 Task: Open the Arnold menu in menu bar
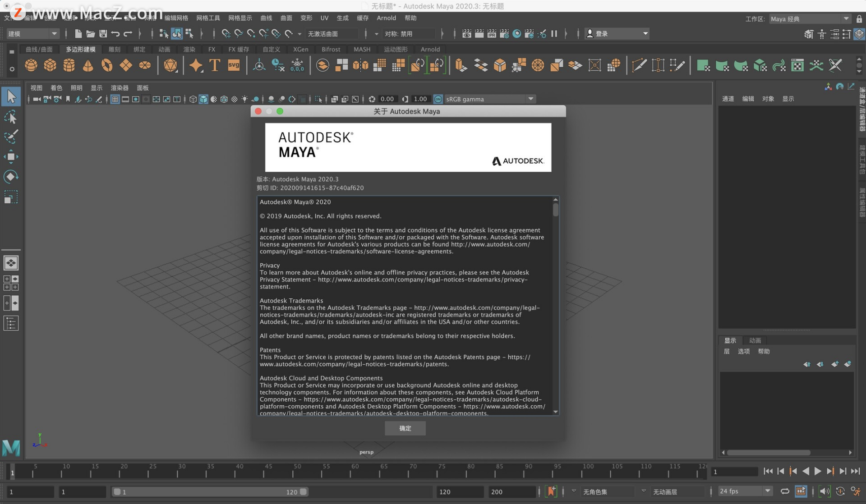pyautogui.click(x=386, y=18)
